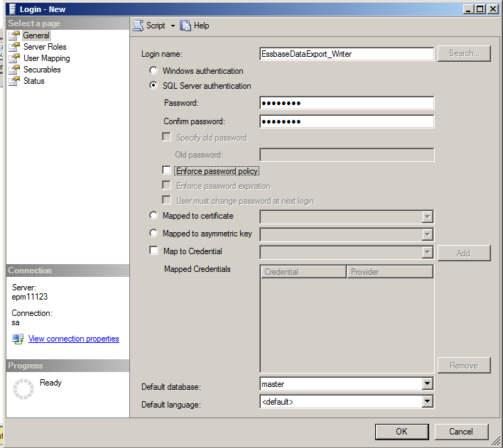Click the connection value sa
Image resolution: width=503 pixels, height=448 pixels.
(16, 322)
